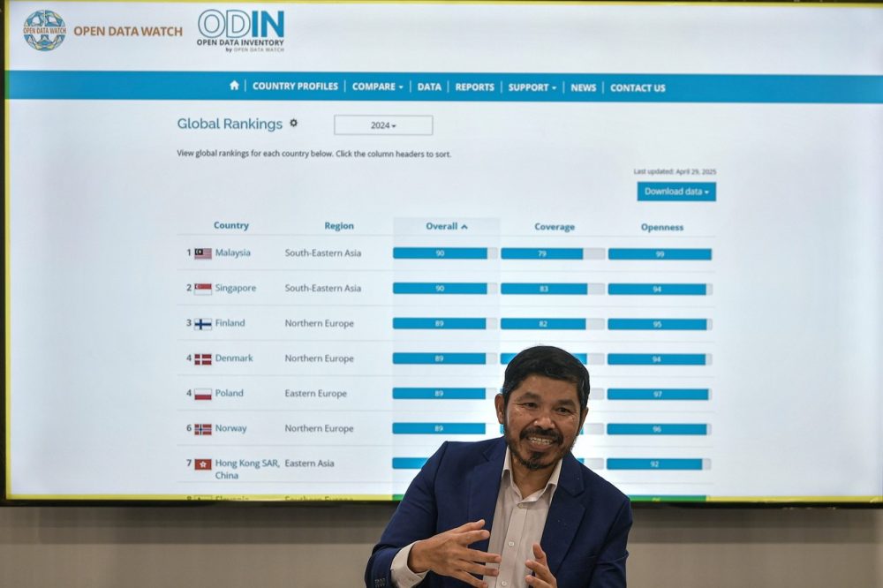Click the gear icon beside Global Rankings
Image resolution: width=883 pixels, height=588 pixels.
tap(293, 123)
